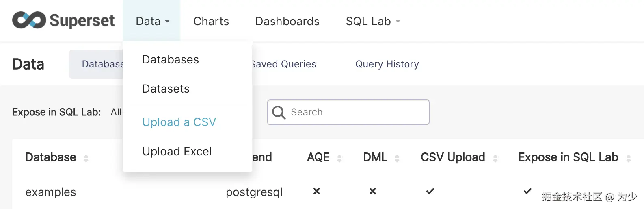Sort by Database column arrows
The image size is (644, 209).
point(86,158)
